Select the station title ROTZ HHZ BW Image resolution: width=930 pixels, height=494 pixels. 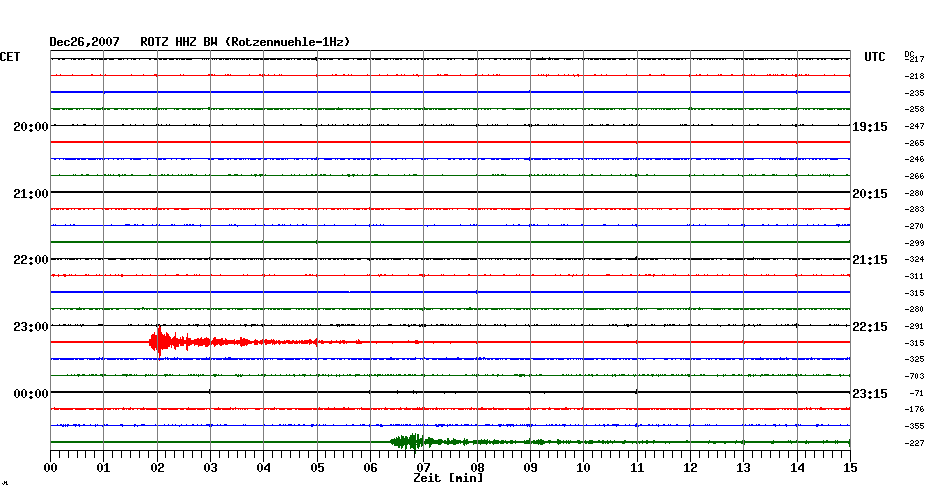point(179,42)
